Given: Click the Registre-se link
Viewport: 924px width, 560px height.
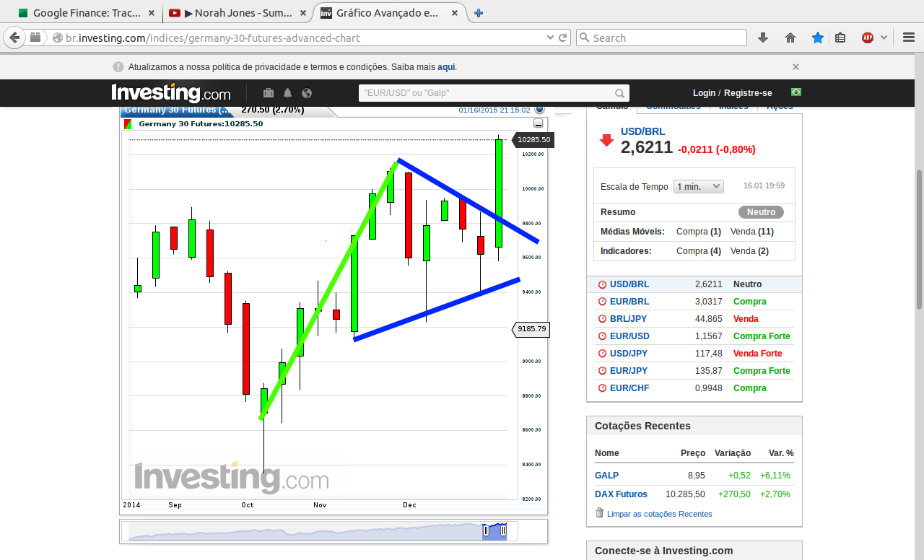Looking at the screenshot, I should coord(748,93).
